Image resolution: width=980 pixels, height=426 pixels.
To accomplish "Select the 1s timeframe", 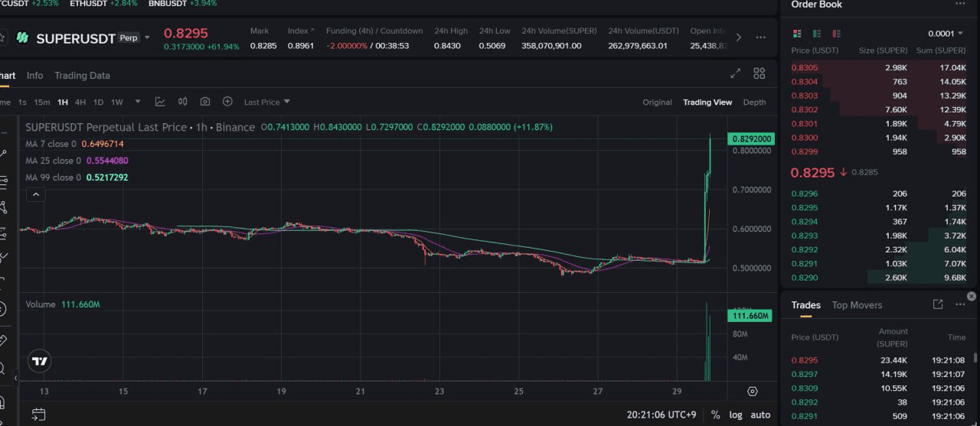I will [x=22, y=102].
